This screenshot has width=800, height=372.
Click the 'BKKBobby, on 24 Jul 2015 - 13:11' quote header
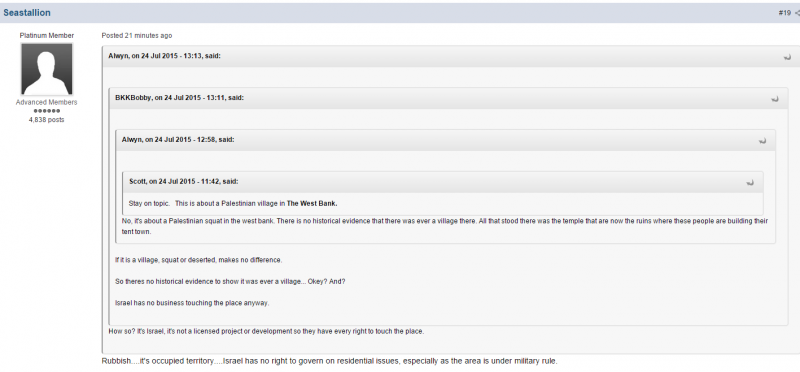coord(179,98)
